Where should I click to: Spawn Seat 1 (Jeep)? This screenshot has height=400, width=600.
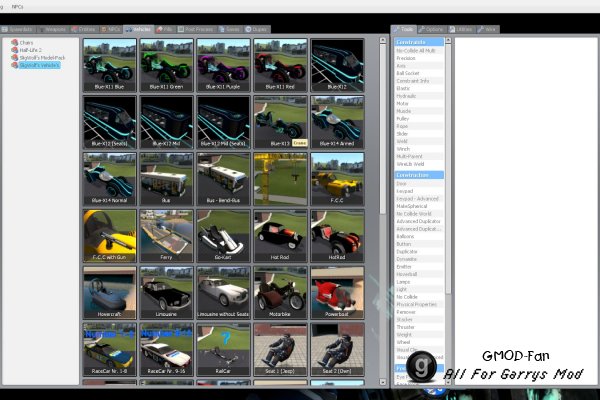click(x=280, y=349)
